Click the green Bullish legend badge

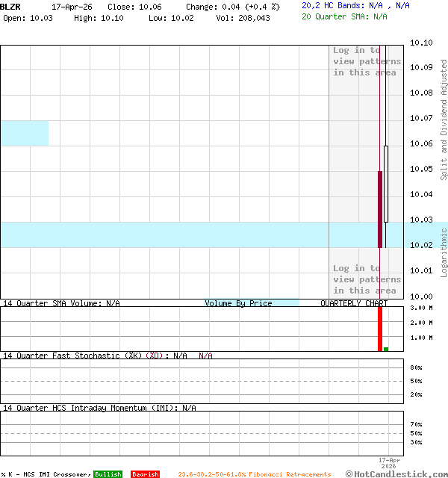click(108, 474)
